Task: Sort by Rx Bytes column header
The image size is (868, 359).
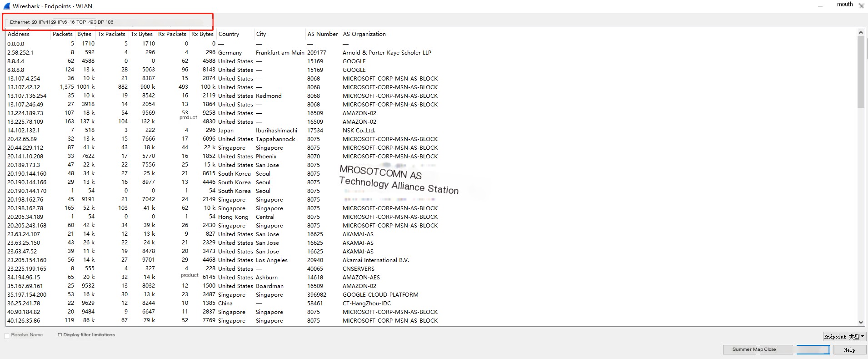Action: [x=203, y=34]
